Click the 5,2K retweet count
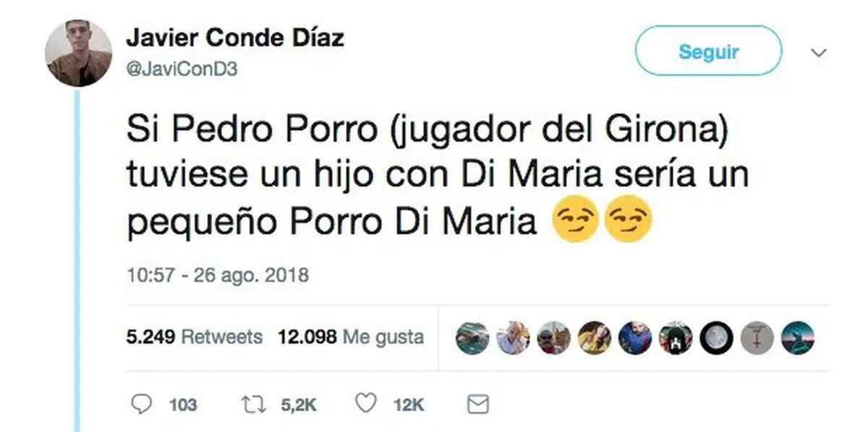Screen dimensions: 868x432 (299, 405)
